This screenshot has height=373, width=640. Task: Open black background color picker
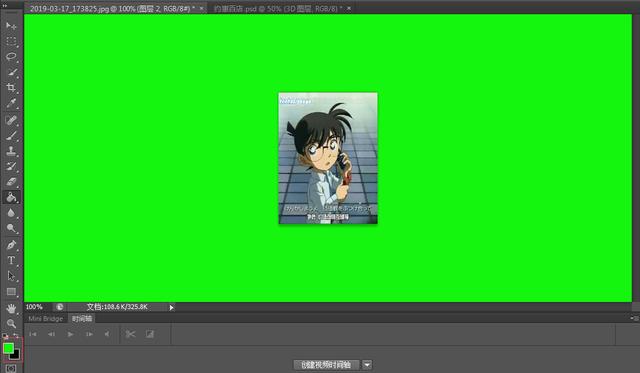click(16, 355)
